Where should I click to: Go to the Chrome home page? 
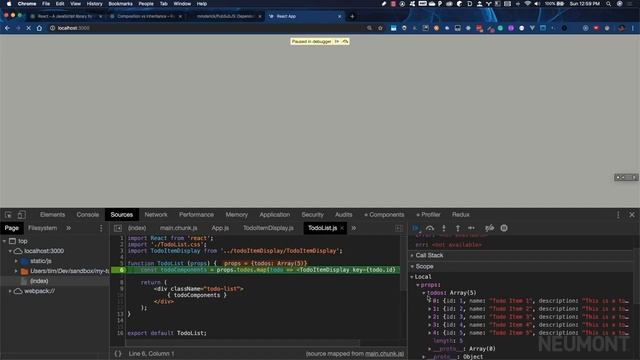pyautogui.click(x=39, y=28)
